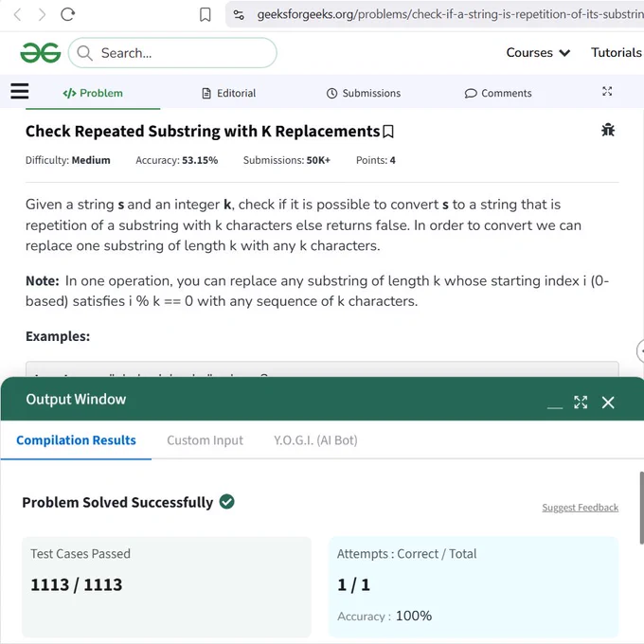The image size is (644, 644).
Task: Reload the page with the refresh icon
Action: [x=68, y=15]
